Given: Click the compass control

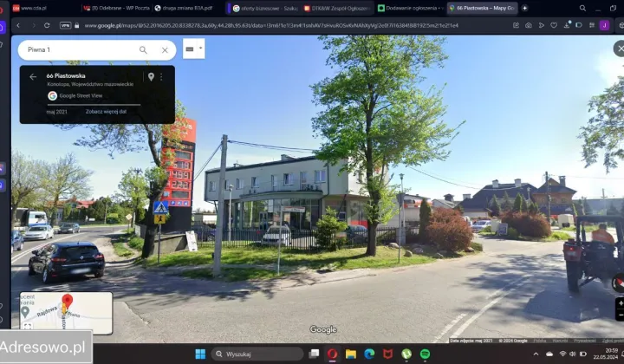Looking at the screenshot, I should coord(618,283).
